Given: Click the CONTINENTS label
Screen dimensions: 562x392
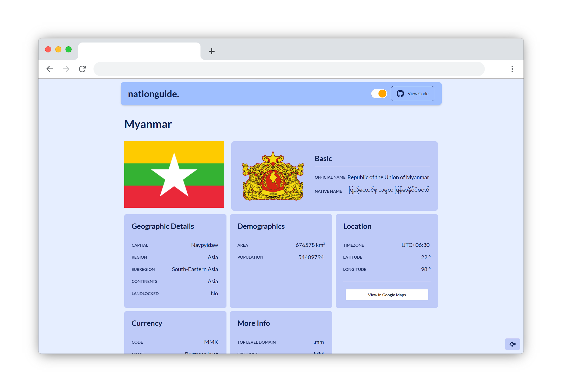Looking at the screenshot, I should pyautogui.click(x=144, y=281).
